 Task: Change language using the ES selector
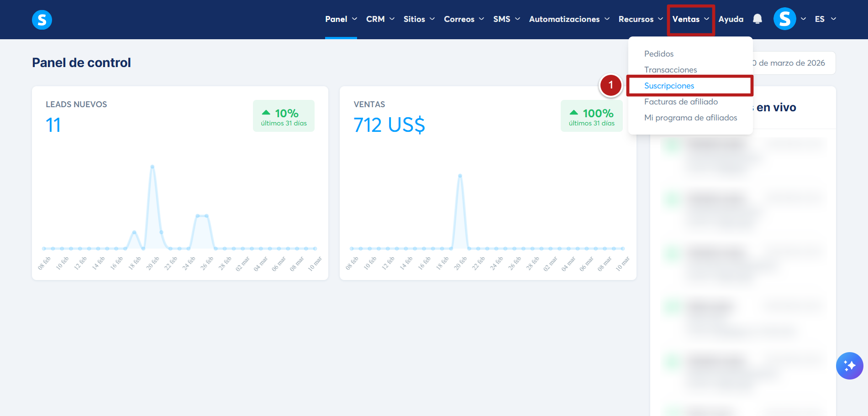[x=826, y=19]
